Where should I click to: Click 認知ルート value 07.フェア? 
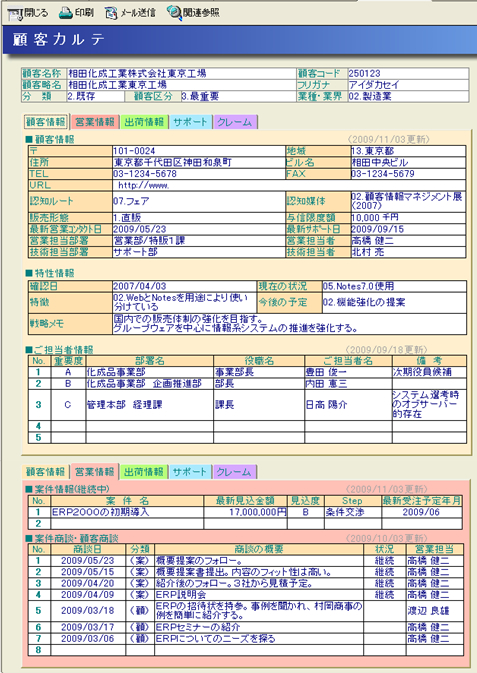131,201
